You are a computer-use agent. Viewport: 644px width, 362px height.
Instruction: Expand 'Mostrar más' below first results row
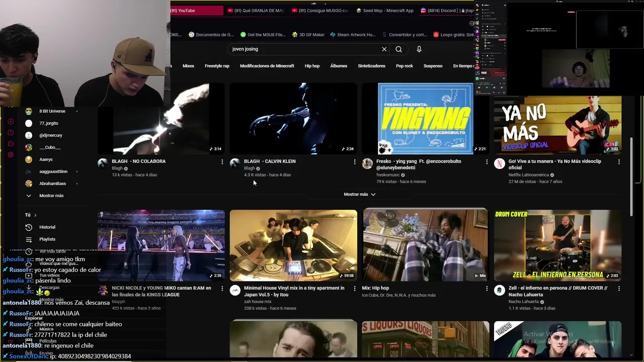[359, 194]
